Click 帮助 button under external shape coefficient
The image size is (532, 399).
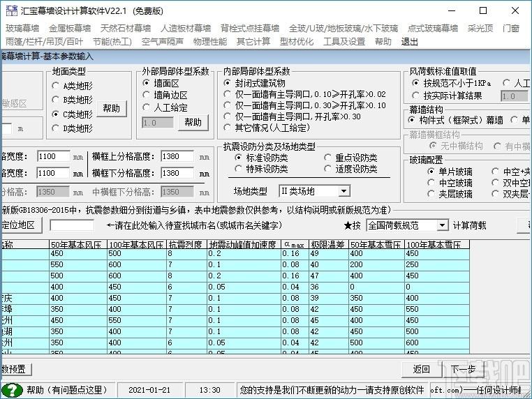(x=193, y=122)
